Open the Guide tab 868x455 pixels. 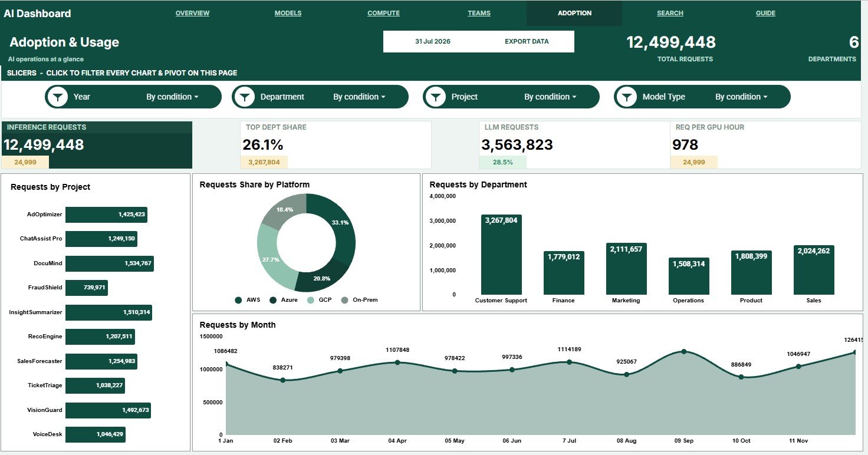tap(765, 13)
